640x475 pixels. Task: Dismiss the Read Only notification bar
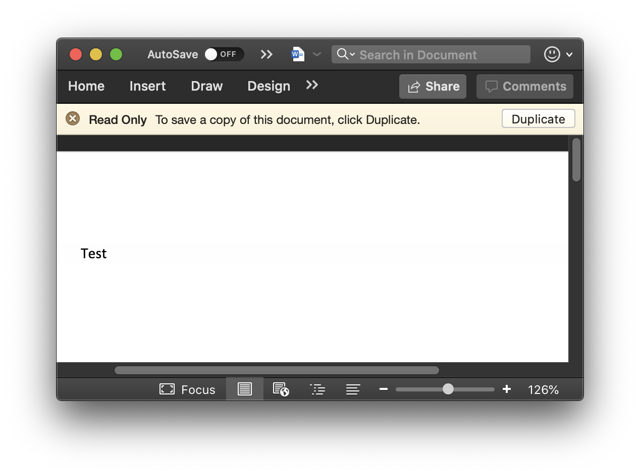tap(73, 119)
